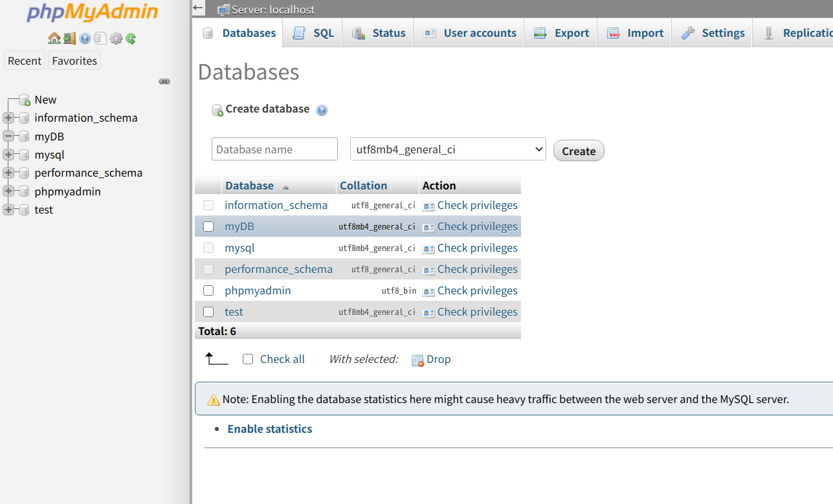Select the Log out door icon

click(x=69, y=38)
